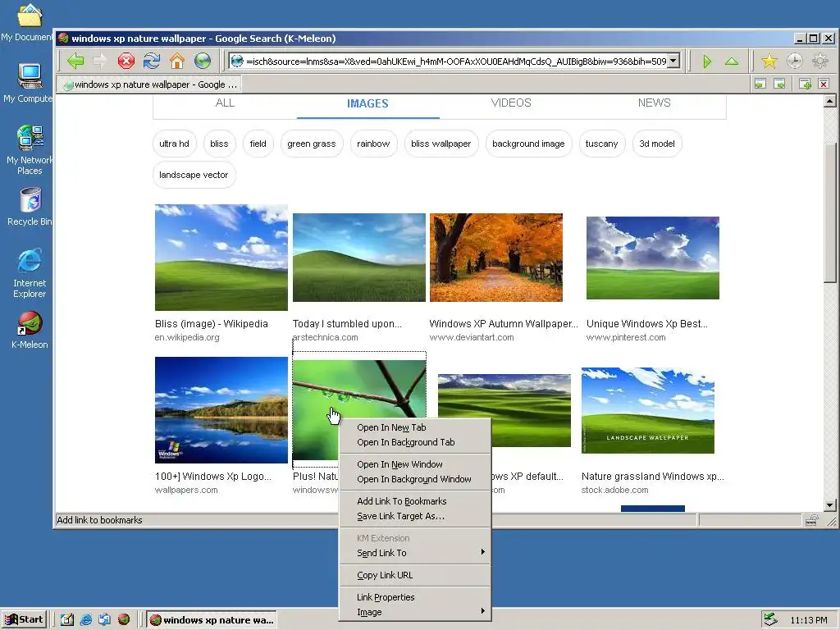The width and height of the screenshot is (840, 630).
Task: Expand the Send Link To submenu
Action: click(416, 553)
